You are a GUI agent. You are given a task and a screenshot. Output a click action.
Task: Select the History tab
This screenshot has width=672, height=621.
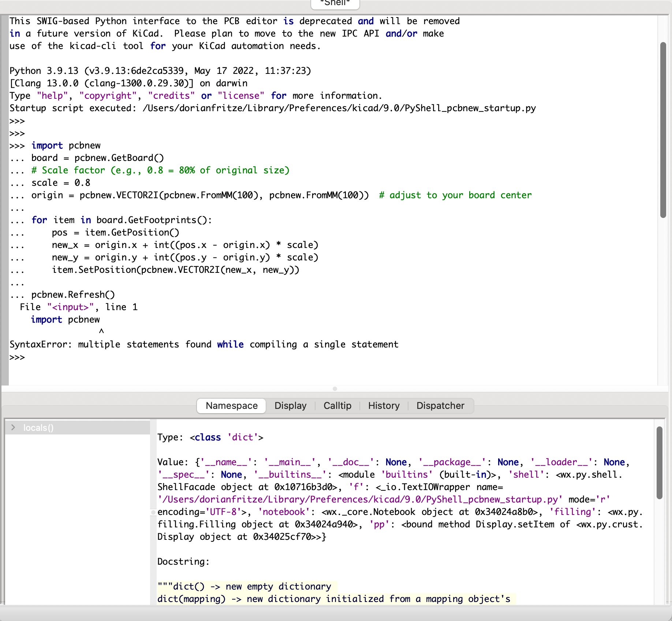point(384,406)
